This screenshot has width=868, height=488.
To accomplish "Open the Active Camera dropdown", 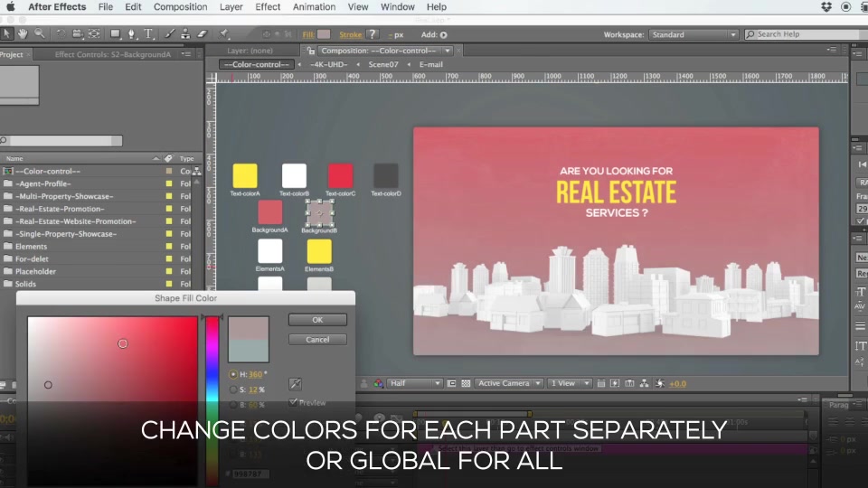I will point(509,383).
